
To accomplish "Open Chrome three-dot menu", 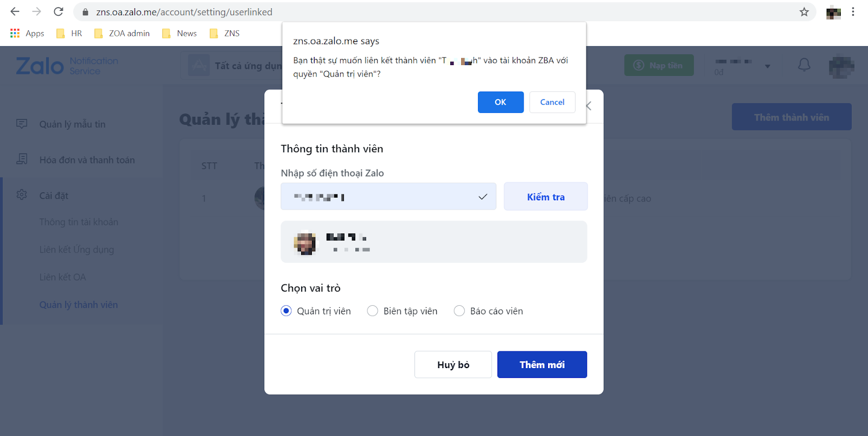I will coord(853,12).
